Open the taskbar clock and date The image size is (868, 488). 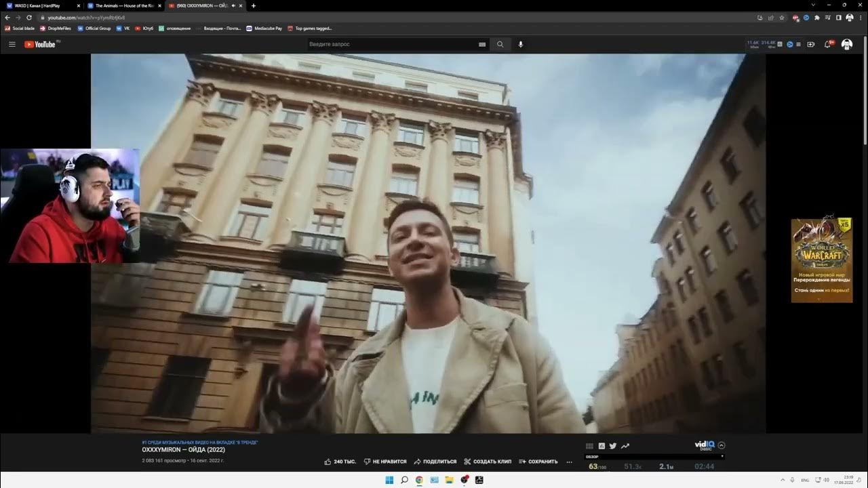pos(845,480)
